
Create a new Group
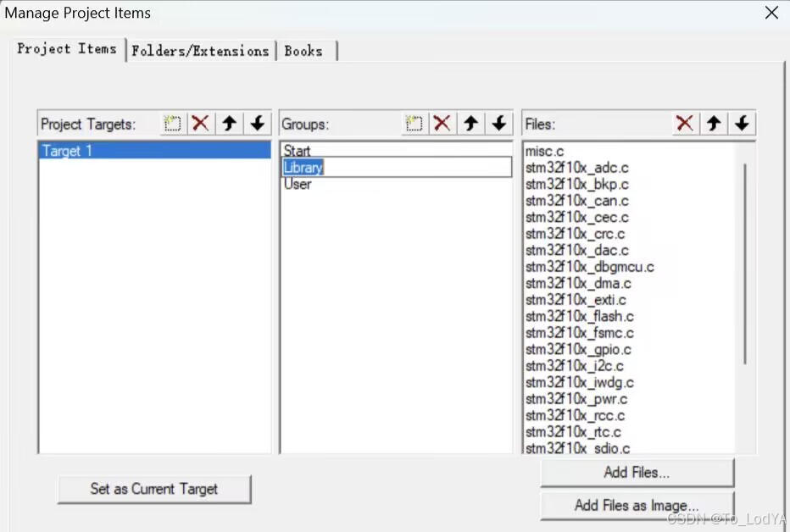[414, 124]
